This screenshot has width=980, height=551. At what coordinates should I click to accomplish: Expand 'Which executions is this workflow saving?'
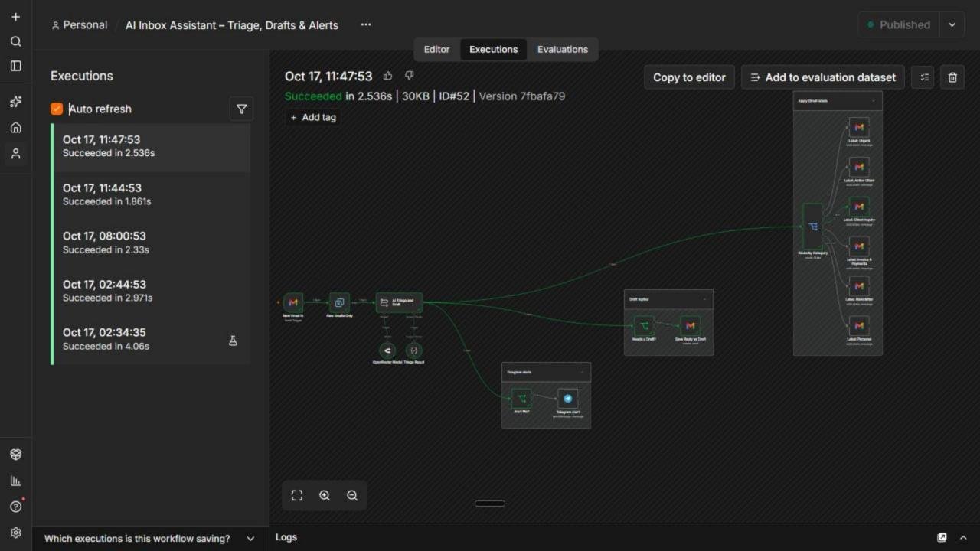point(150,538)
